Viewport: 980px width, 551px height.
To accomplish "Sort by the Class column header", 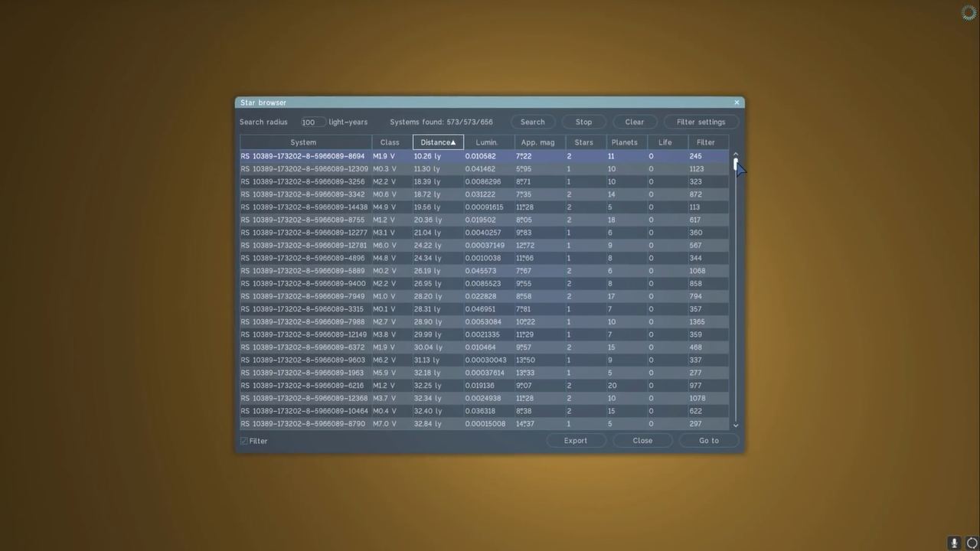I will pyautogui.click(x=392, y=142).
